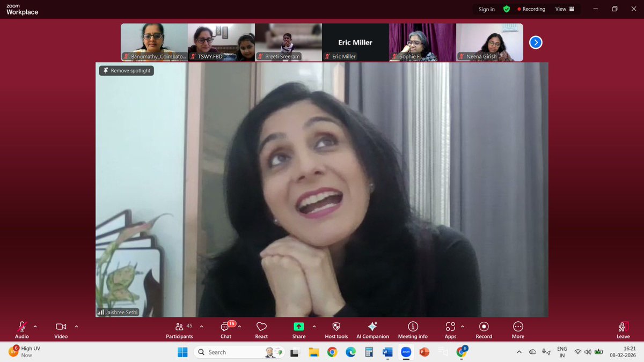Viewport: 644px width, 362px height.
Task: Select the TSWY.FBD video thumbnail
Action: point(221,42)
